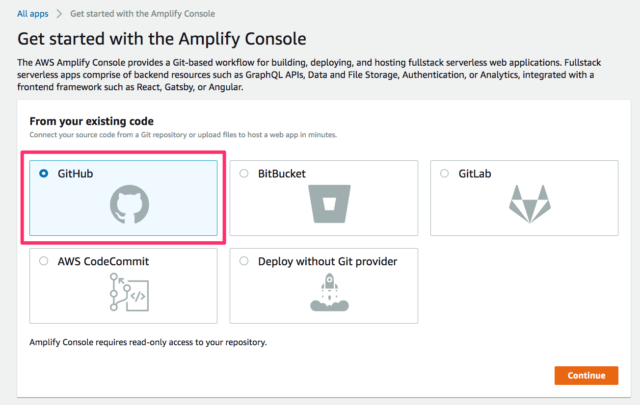Select the AWS CodeCommit radio button
Image resolution: width=640 pixels, height=405 pixels.
[x=44, y=261]
